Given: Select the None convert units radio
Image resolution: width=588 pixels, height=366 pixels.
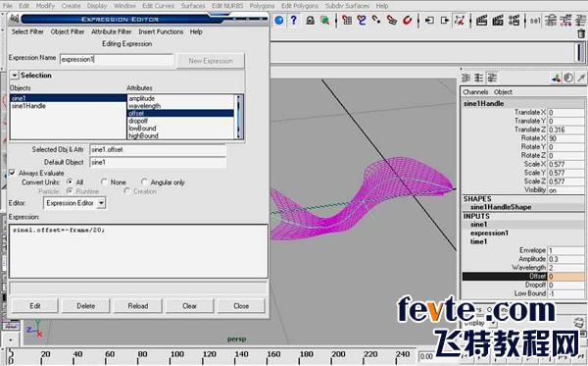Looking at the screenshot, I should (104, 183).
